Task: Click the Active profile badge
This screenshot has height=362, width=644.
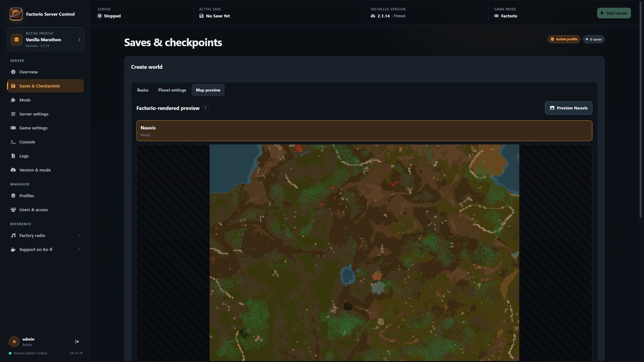Action: pyautogui.click(x=564, y=39)
